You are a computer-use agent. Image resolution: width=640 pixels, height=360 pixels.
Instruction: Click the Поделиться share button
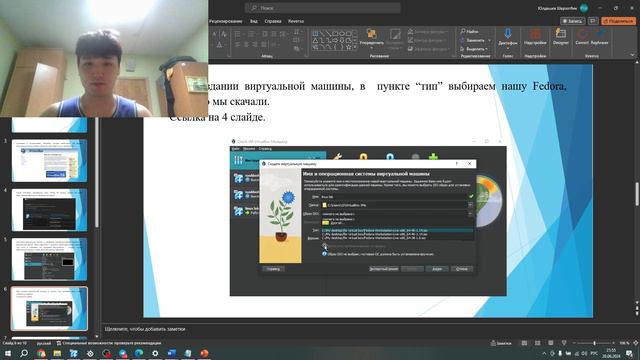click(618, 21)
